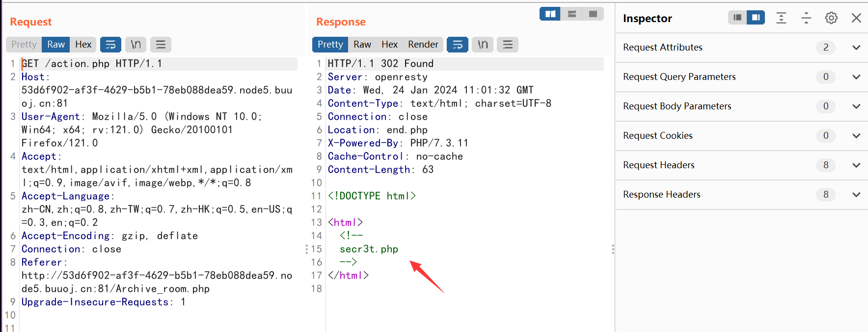
Task: Click the Content-Length header in response
Action: point(380,170)
